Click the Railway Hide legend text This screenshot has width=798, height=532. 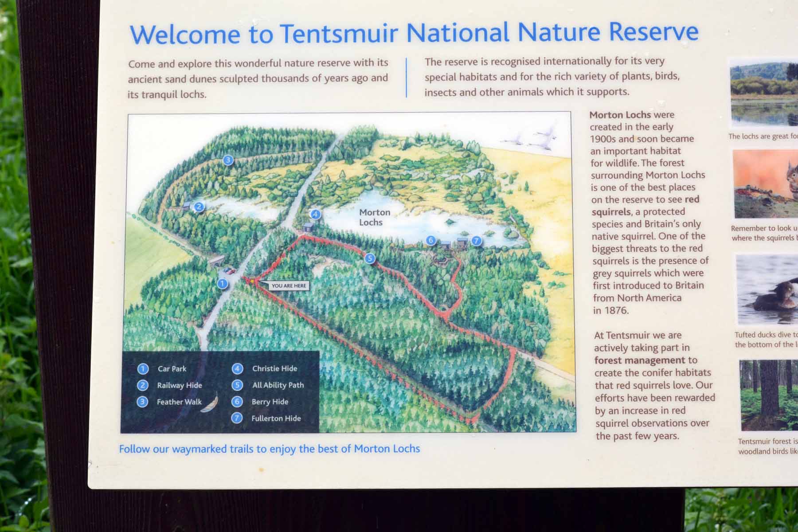tap(180, 385)
